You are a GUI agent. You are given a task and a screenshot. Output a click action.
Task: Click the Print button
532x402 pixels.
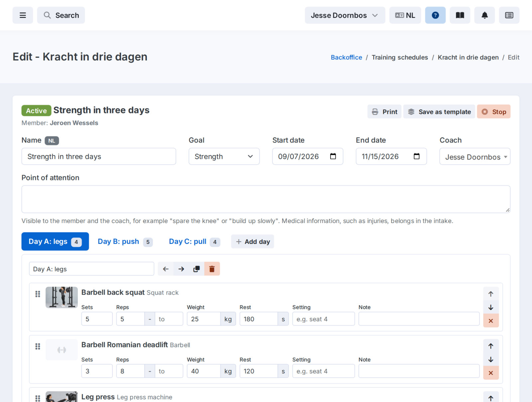point(384,112)
